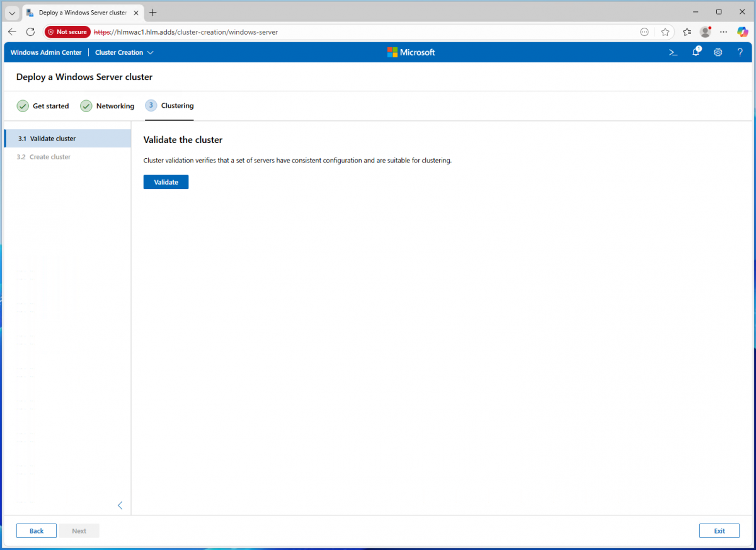Screen dimensions: 756x550
Task: Collapse the left step navigation pane
Action: click(120, 505)
